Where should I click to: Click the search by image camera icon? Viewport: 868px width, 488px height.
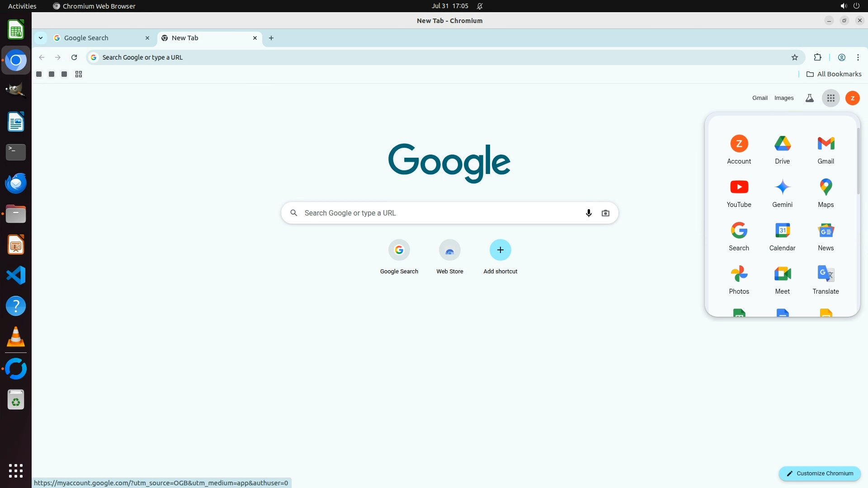click(605, 213)
